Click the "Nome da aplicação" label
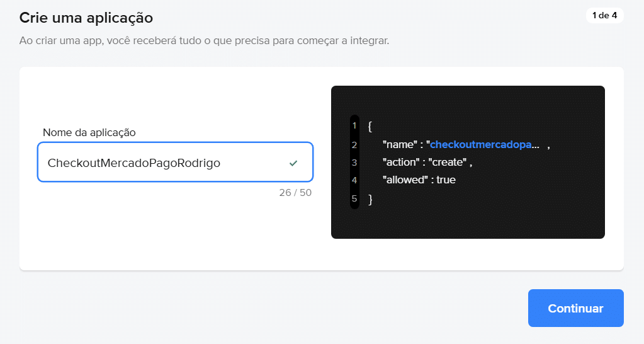Screen dimensions: 644x344 click(89, 132)
